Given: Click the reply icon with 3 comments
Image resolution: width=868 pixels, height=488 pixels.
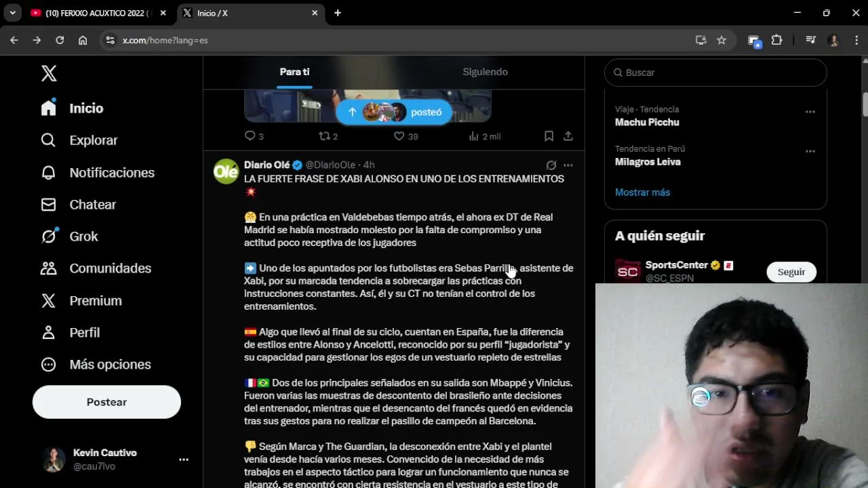Looking at the screenshot, I should (250, 136).
